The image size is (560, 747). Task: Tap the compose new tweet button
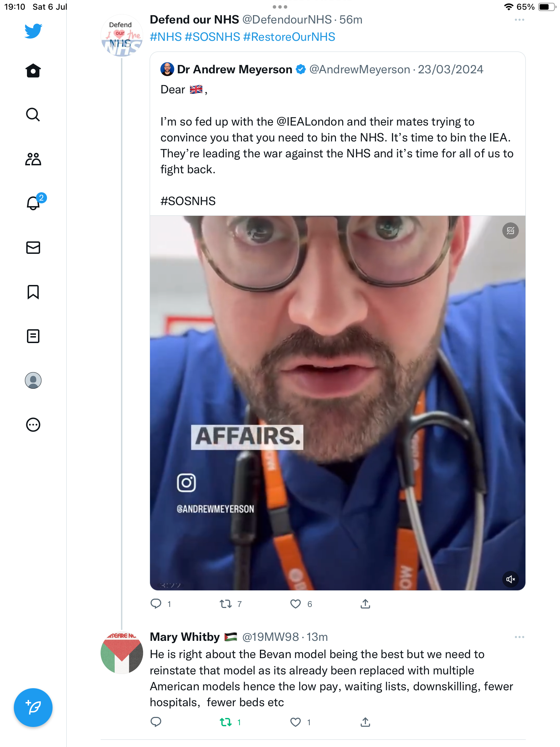(33, 708)
